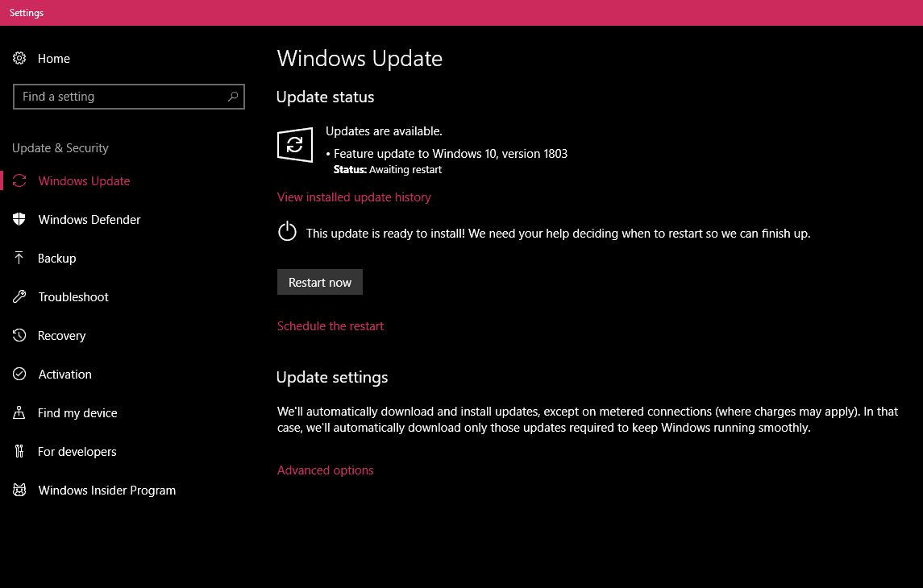
Task: Click Schedule the restart link
Action: point(331,326)
